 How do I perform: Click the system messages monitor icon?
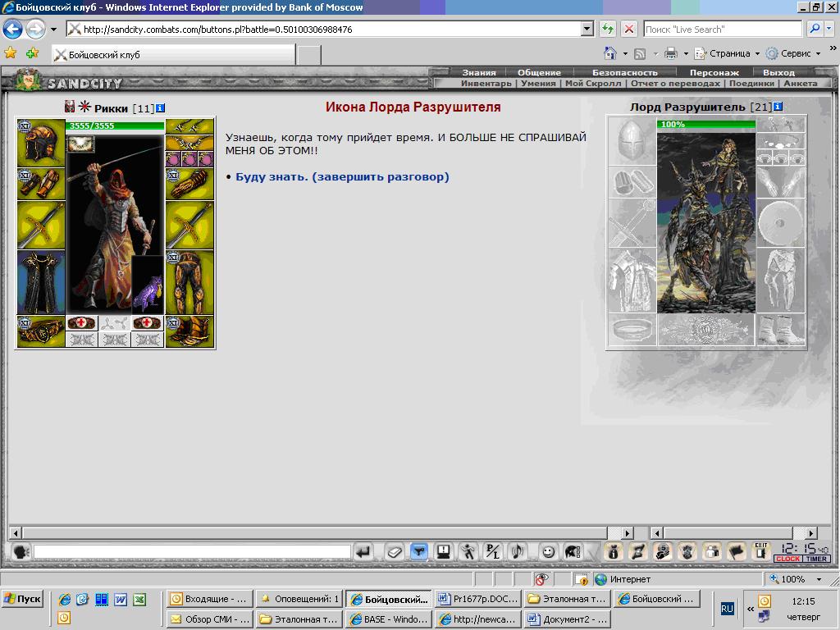point(443,551)
